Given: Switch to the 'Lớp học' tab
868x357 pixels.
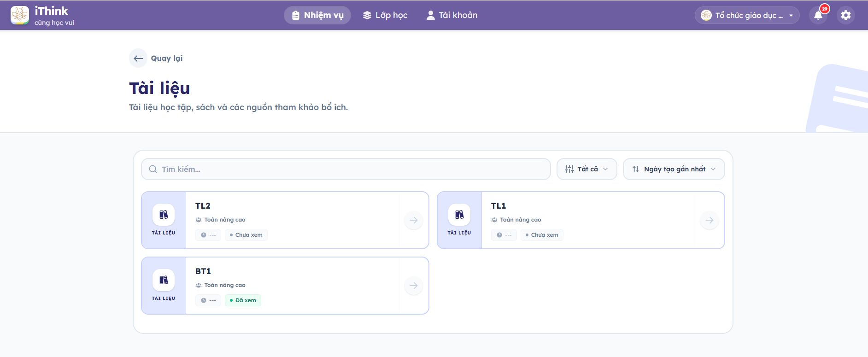Looking at the screenshot, I should 385,15.
